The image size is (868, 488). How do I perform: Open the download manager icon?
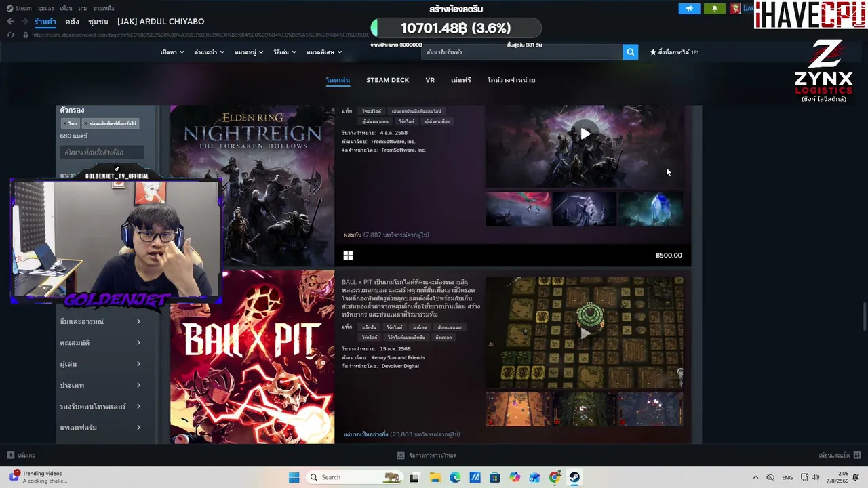(401, 455)
